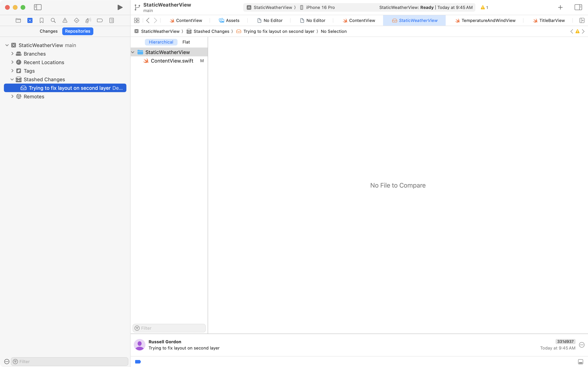The width and height of the screenshot is (588, 367).
Task: Open the Test navigator diamond icon
Action: (x=76, y=20)
